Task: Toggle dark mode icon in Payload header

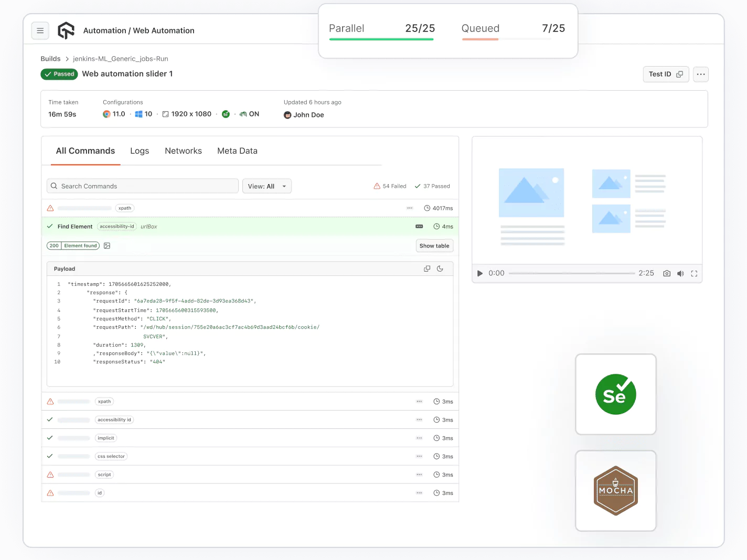Action: [x=440, y=268]
